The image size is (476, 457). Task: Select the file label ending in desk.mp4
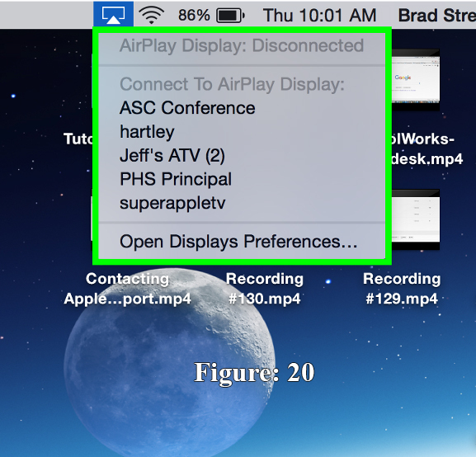[x=427, y=148]
